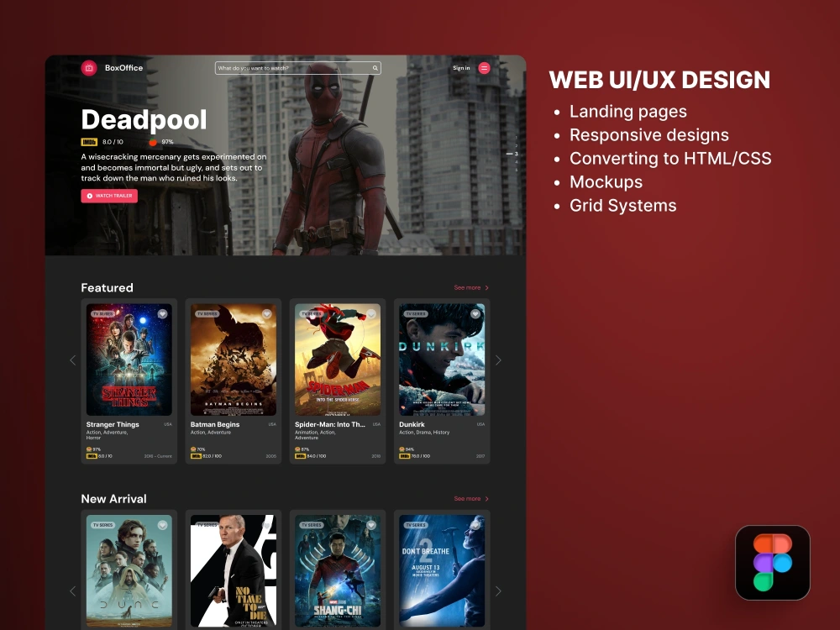840x630 pixels.
Task: Open the Don't Breathe 2 poster
Action: point(442,571)
